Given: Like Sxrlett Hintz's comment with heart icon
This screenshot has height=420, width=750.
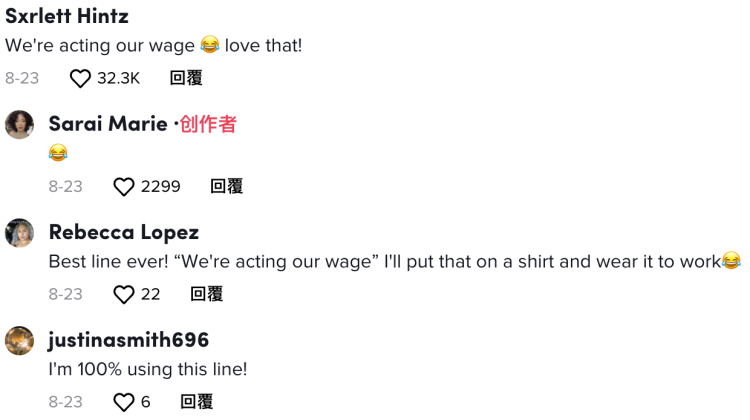Looking at the screenshot, I should tap(80, 78).
